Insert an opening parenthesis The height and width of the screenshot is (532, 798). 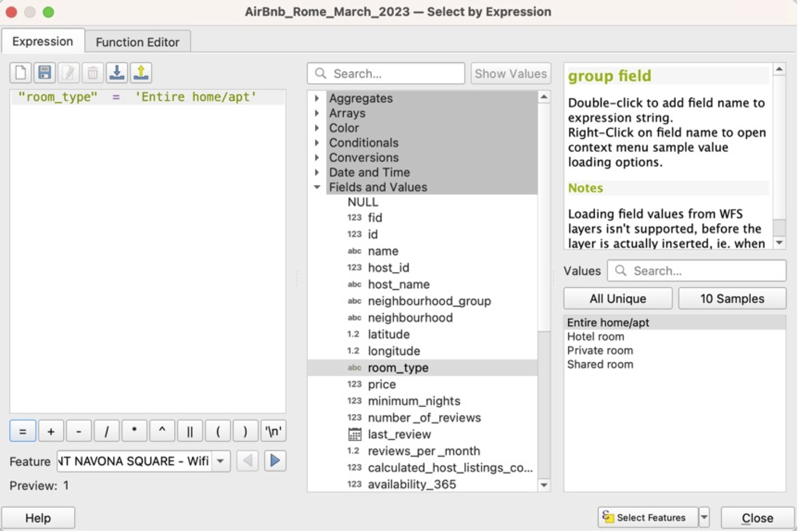[x=218, y=431]
